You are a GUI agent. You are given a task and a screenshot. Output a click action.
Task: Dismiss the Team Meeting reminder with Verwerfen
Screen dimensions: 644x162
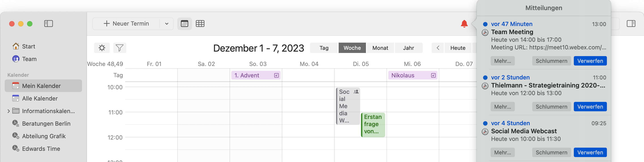pyautogui.click(x=590, y=61)
